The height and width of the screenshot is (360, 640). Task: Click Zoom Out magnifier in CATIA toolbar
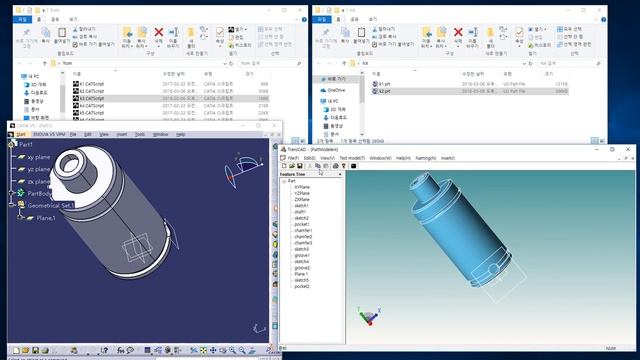pos(242,350)
